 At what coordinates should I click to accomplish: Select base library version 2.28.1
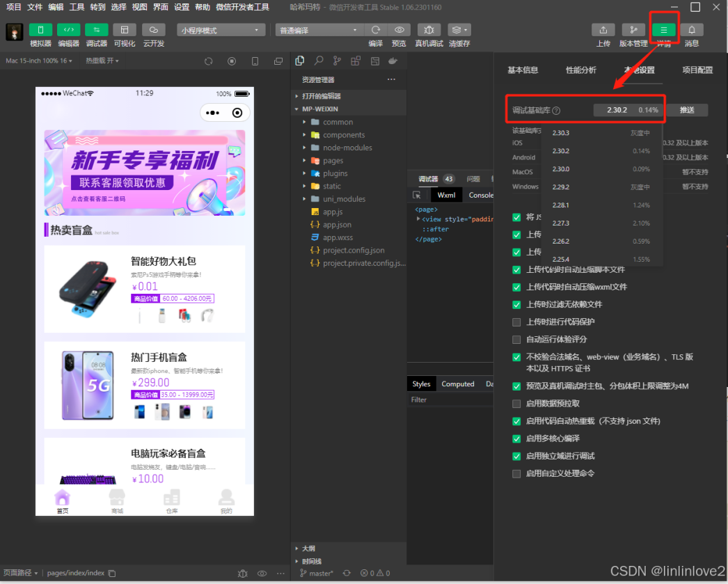click(602, 205)
